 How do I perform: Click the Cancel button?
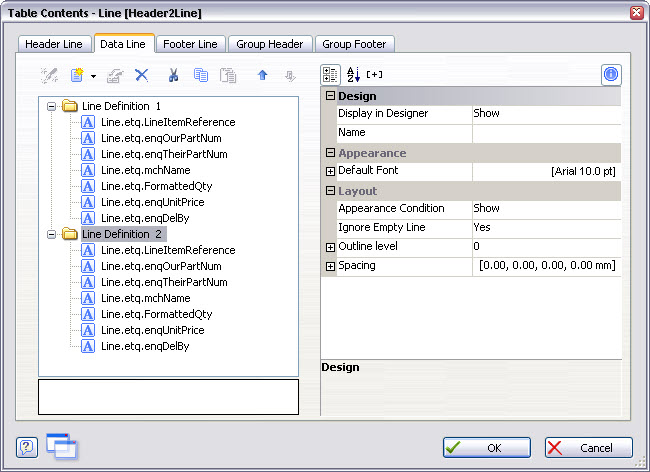pos(589,448)
